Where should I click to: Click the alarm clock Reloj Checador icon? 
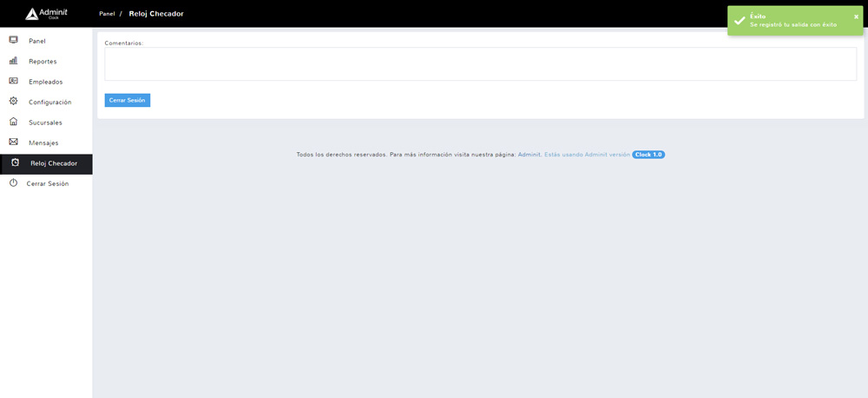[x=15, y=163]
